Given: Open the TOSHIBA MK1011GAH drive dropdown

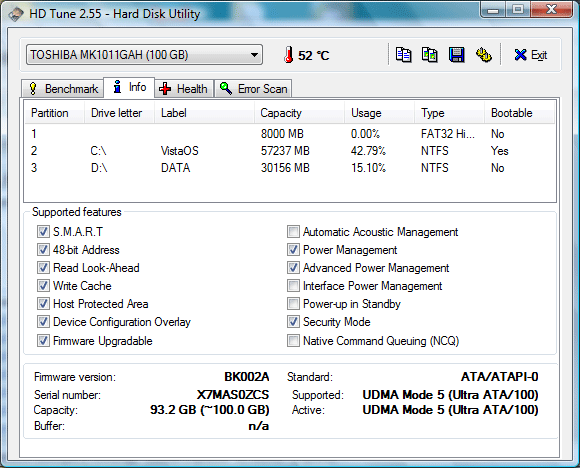Looking at the screenshot, I should pos(144,55).
